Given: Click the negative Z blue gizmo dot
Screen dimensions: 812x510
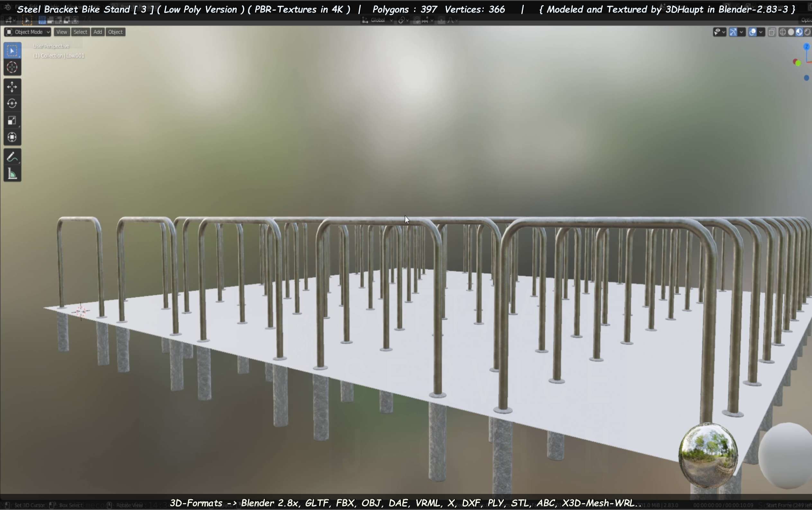Looking at the screenshot, I should 806,78.
